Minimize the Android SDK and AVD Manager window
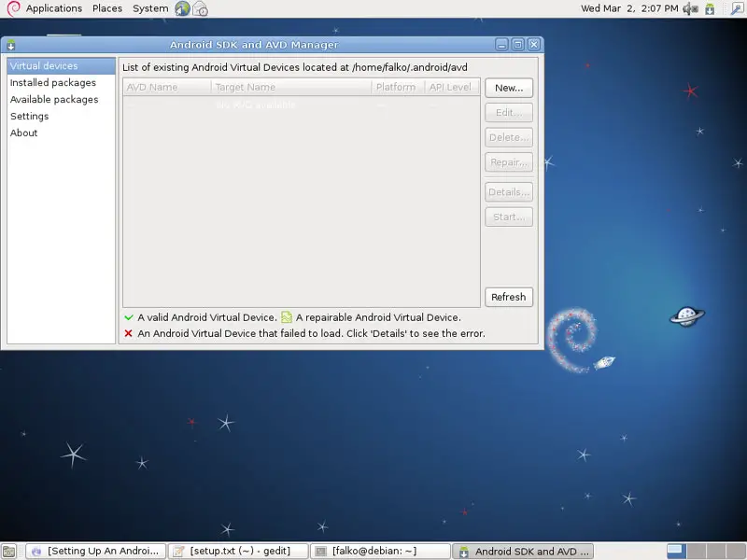Viewport: 747px width, 560px height. click(501, 45)
